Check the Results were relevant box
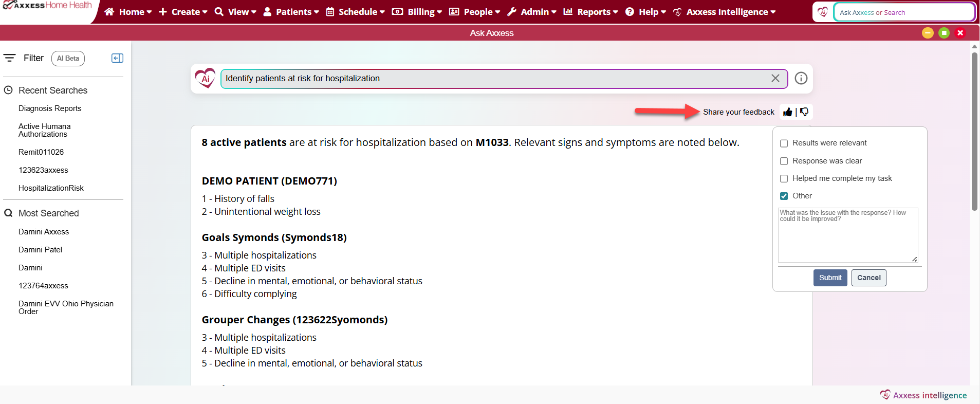This screenshot has height=404, width=980. pos(784,143)
